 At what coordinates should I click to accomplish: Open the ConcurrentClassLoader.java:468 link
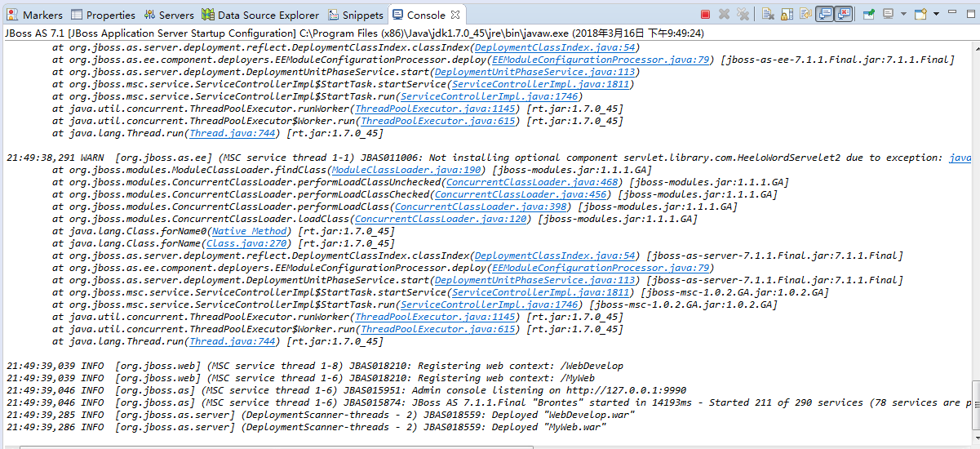[533, 182]
